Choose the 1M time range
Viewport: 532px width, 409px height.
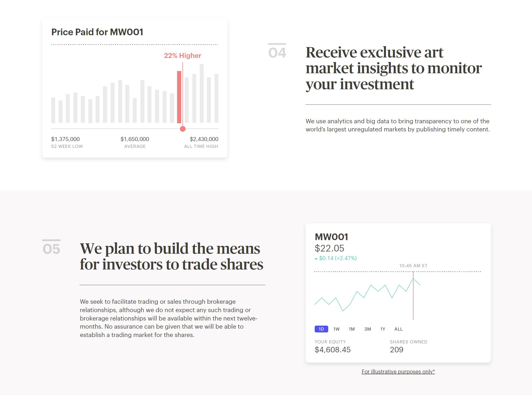pos(352,329)
